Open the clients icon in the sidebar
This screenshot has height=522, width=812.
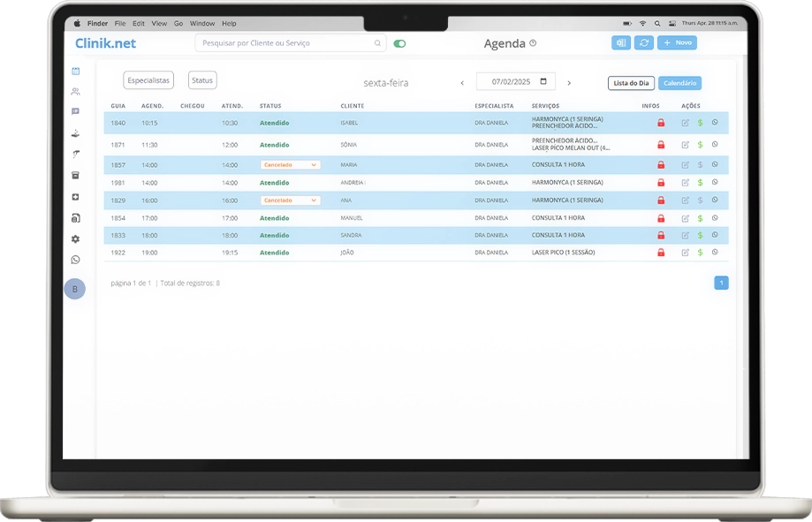point(75,91)
